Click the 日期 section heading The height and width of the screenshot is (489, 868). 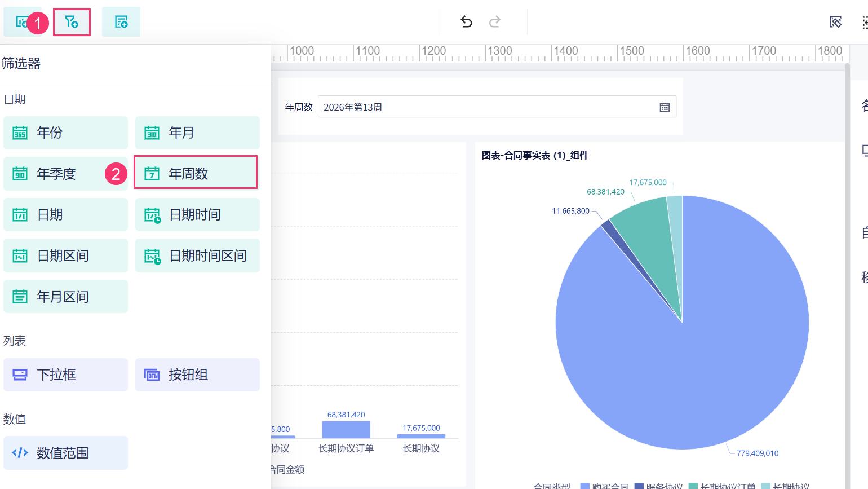pyautogui.click(x=15, y=99)
